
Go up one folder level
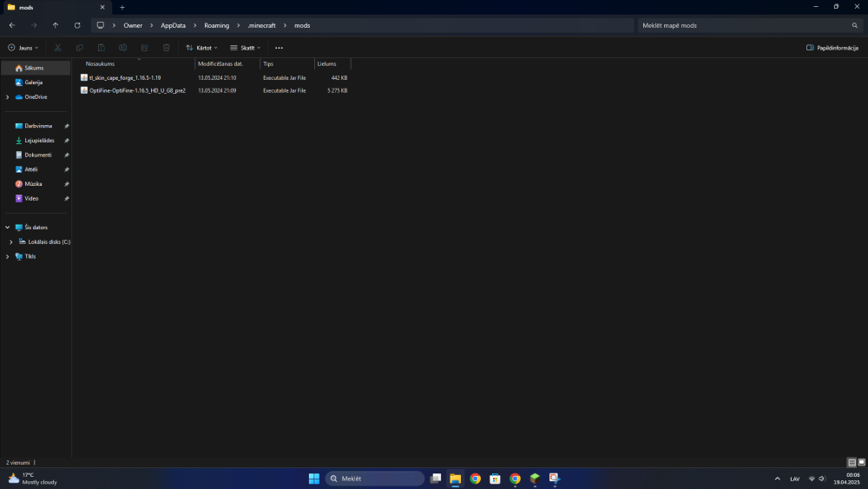pyautogui.click(x=56, y=25)
